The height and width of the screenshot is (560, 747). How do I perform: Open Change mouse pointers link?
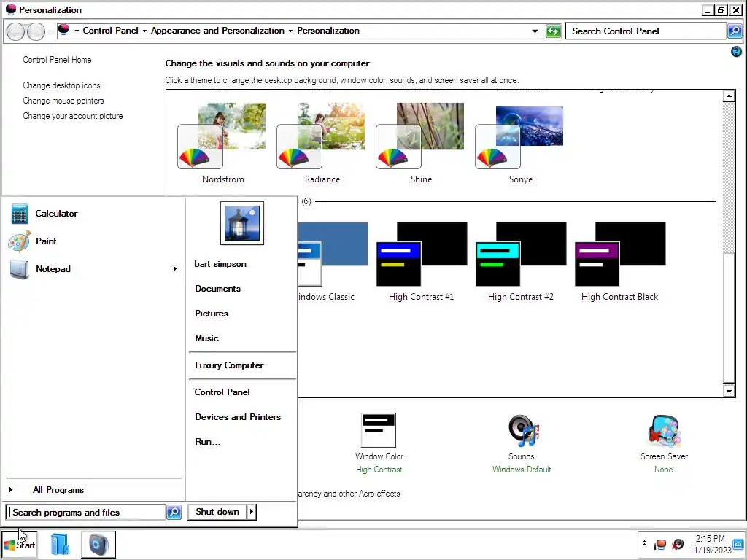[63, 101]
